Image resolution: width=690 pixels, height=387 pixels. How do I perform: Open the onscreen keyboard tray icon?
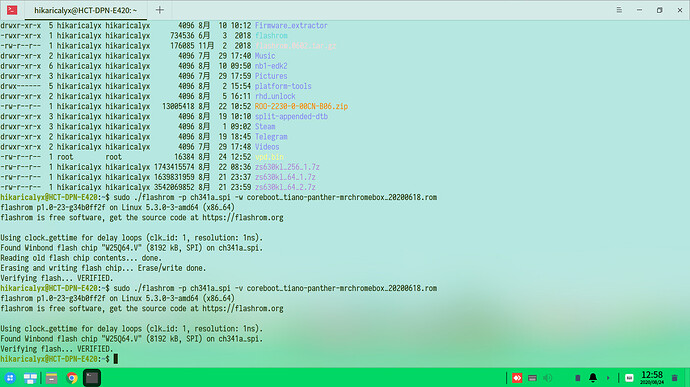[532, 378]
